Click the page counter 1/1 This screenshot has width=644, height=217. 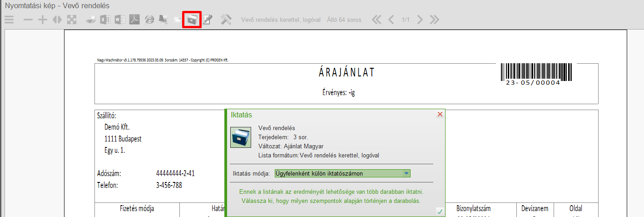click(406, 20)
